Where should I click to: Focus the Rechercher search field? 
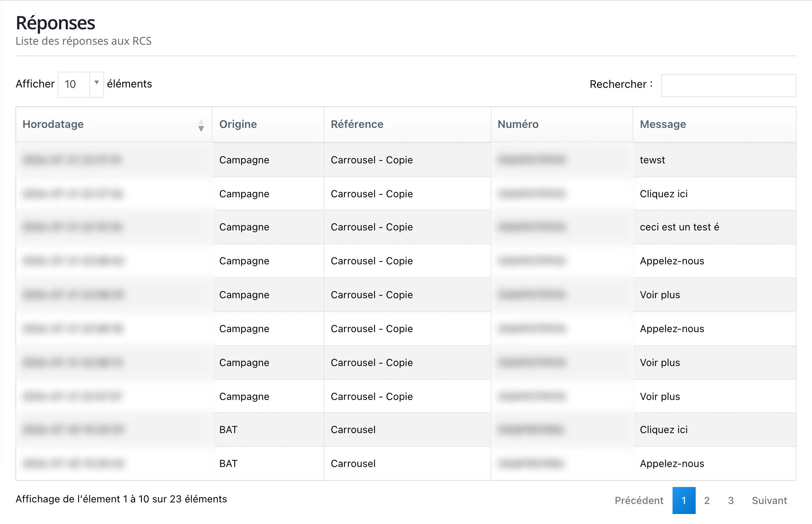[x=728, y=85]
